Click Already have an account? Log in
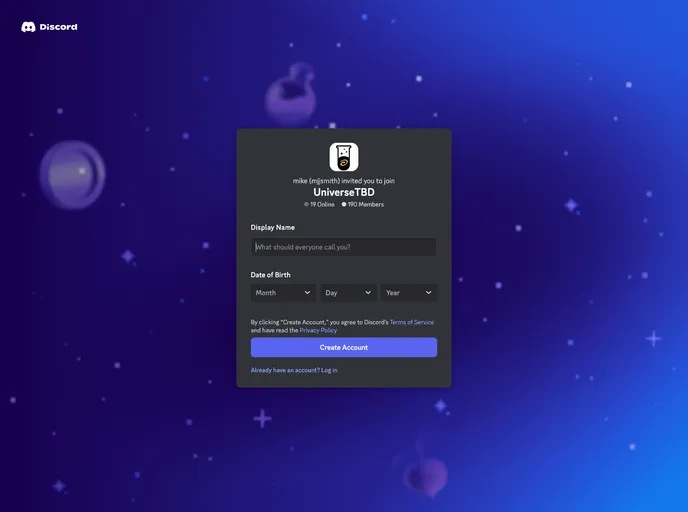The image size is (688, 512). [294, 370]
